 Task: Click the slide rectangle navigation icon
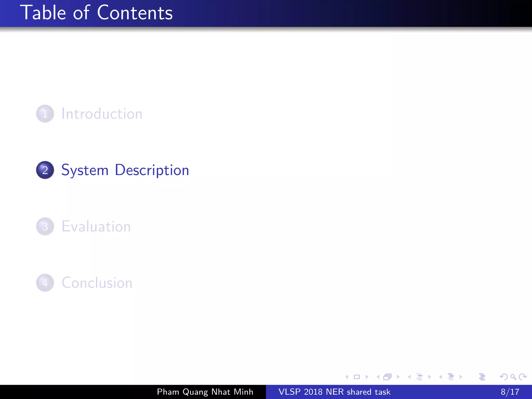point(357,377)
